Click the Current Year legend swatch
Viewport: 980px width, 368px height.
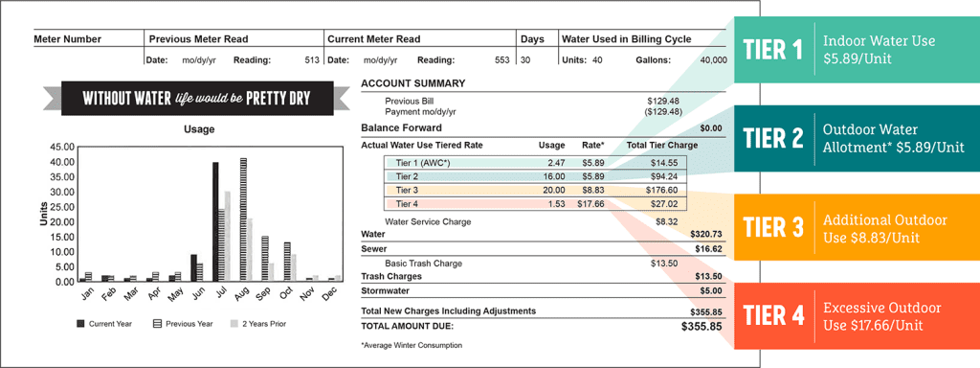[x=80, y=324]
